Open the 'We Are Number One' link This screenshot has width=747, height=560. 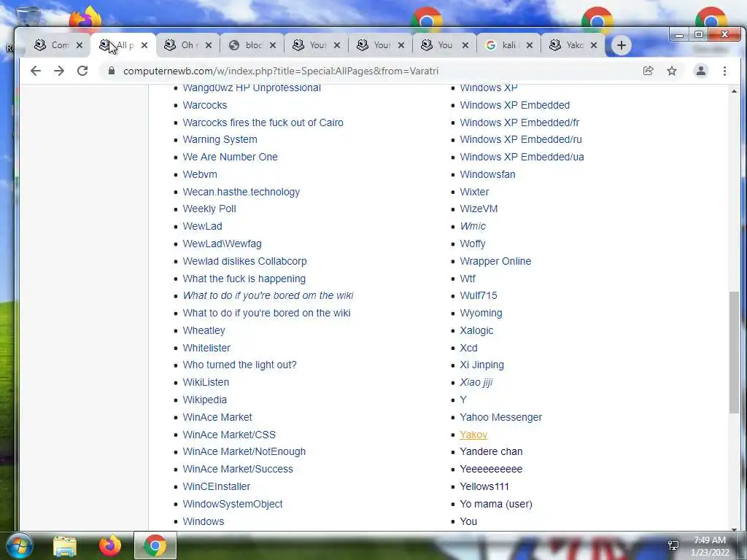pyautogui.click(x=230, y=157)
